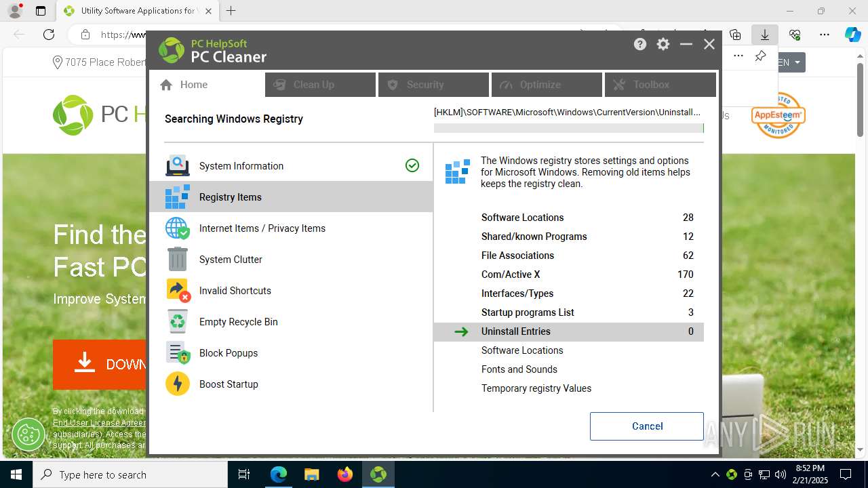Open the Copilot icon in Edge
868x488 pixels.
click(x=852, y=35)
